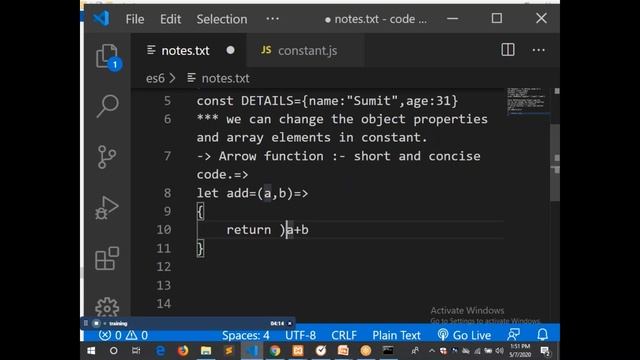
Task: Open Cortana search circle on taskbar
Action: click(x=113, y=351)
